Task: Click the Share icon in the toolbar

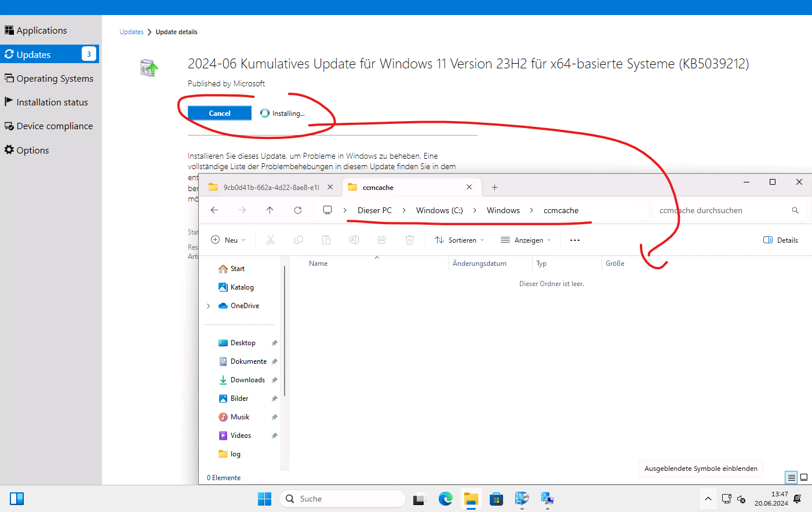Action: click(x=381, y=239)
